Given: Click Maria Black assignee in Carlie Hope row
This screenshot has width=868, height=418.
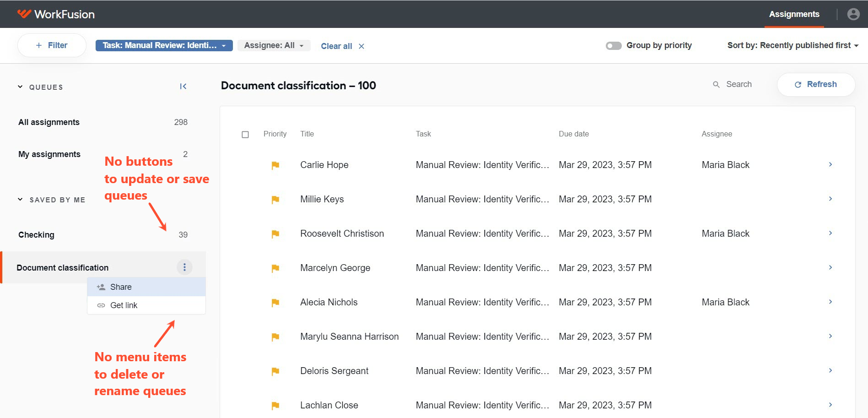Looking at the screenshot, I should point(726,165).
